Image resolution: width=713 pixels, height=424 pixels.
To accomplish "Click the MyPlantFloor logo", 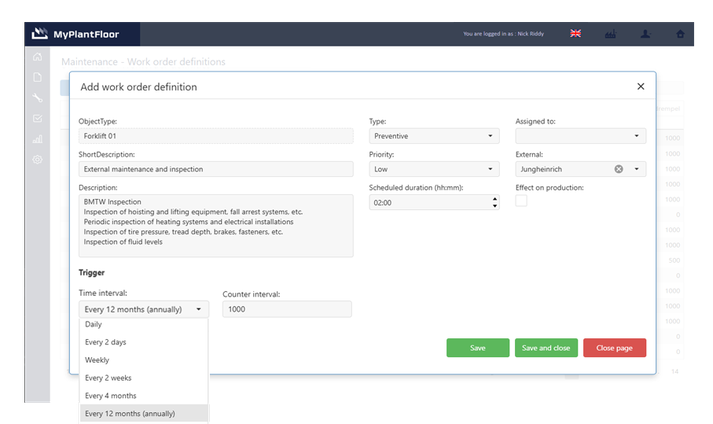I will tap(75, 34).
